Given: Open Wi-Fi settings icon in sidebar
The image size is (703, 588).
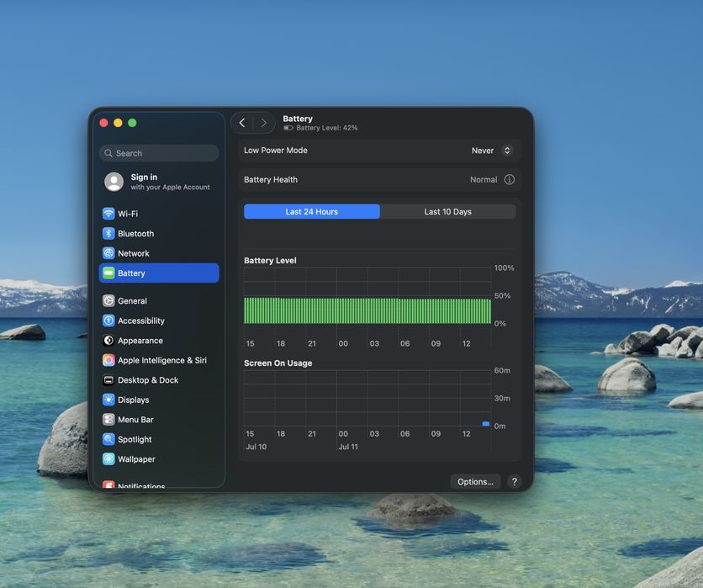Looking at the screenshot, I should (108, 214).
